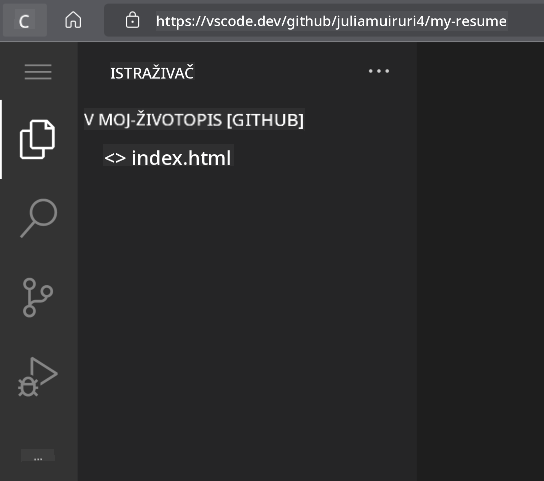The width and height of the screenshot is (544, 481).
Task: Open the Run and Debug view
Action: pyautogui.click(x=38, y=377)
